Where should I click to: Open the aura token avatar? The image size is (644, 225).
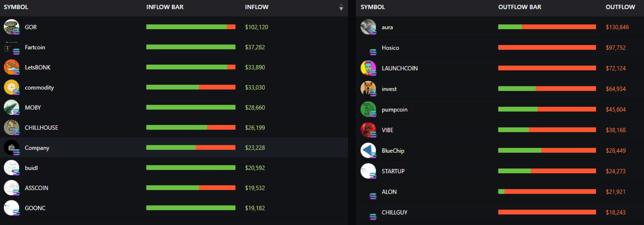[368, 27]
